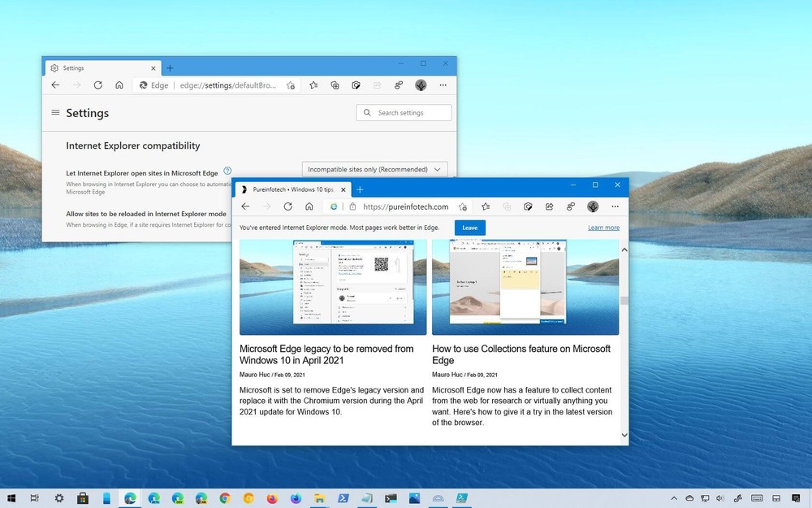Go back in the Settings window

[55, 85]
